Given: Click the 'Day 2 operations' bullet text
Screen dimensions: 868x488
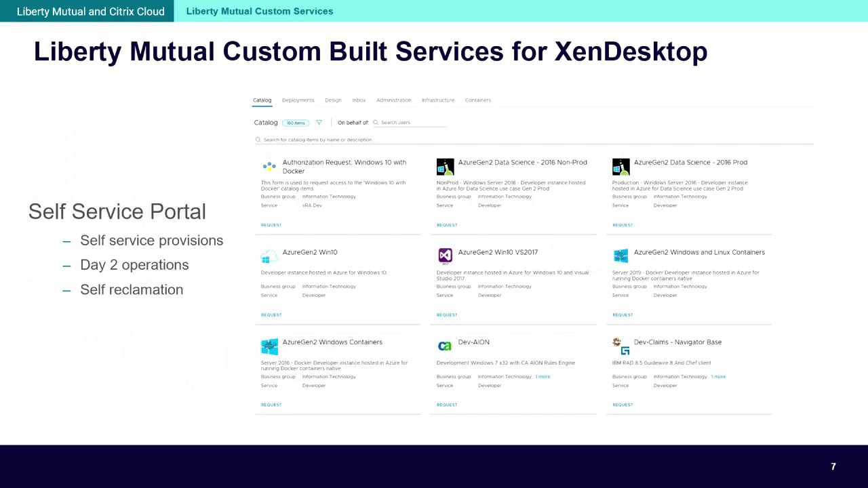Looking at the screenshot, I should (x=134, y=265).
